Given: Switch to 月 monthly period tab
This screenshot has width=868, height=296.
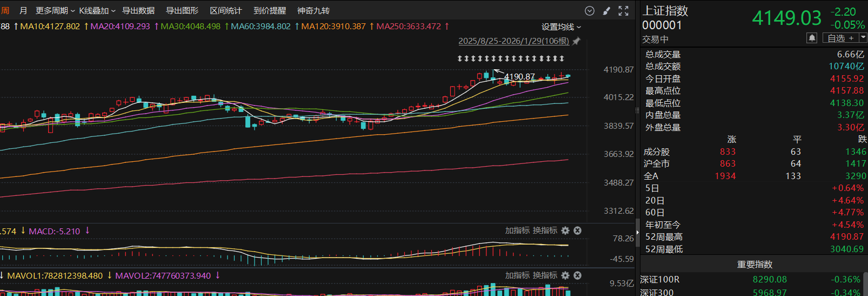Looking at the screenshot, I should click(x=23, y=11).
